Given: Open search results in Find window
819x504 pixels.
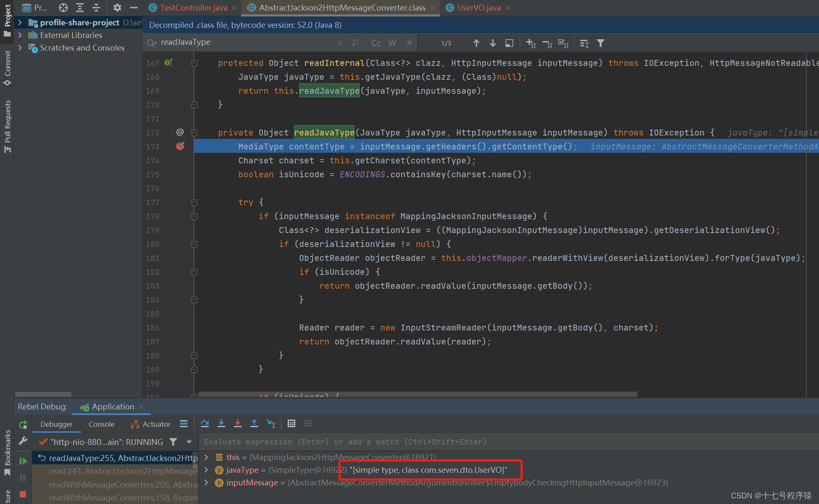Looking at the screenshot, I should click(x=509, y=43).
